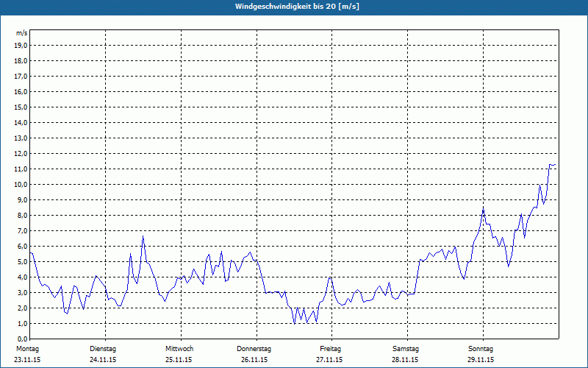The width and height of the screenshot is (588, 368).
Task: Click the '7,0' axis label
Action: click(x=22, y=230)
